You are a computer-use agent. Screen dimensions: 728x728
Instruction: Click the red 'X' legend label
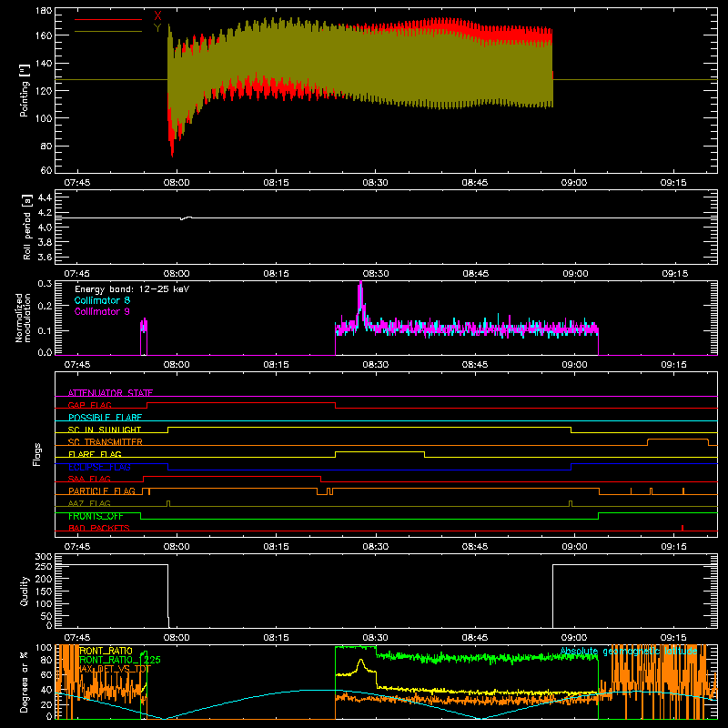click(x=157, y=16)
